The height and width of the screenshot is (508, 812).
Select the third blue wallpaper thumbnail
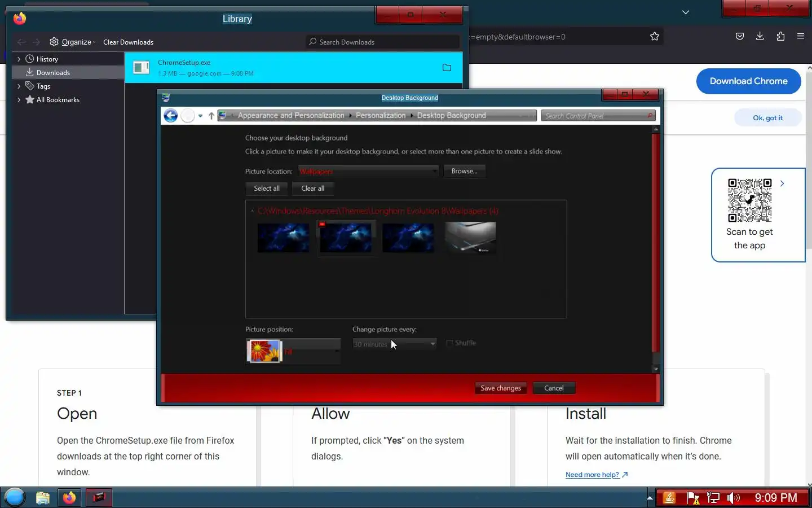408,238
